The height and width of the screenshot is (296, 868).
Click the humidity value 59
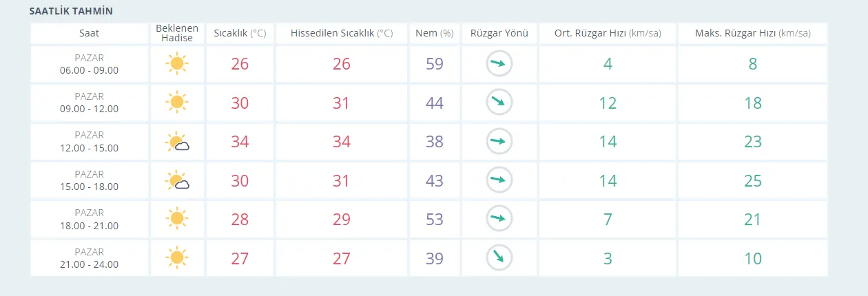tap(435, 65)
